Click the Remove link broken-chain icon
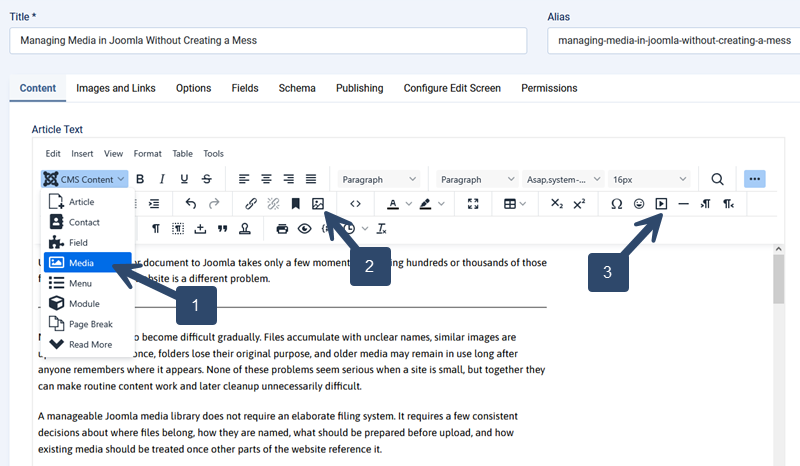The image size is (800, 466). point(273,204)
